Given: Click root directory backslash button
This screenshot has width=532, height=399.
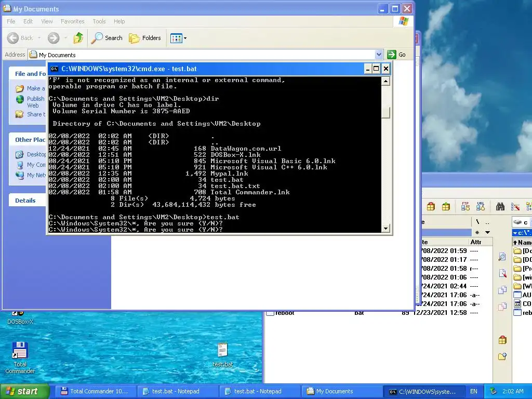Looking at the screenshot, I should (477, 222).
